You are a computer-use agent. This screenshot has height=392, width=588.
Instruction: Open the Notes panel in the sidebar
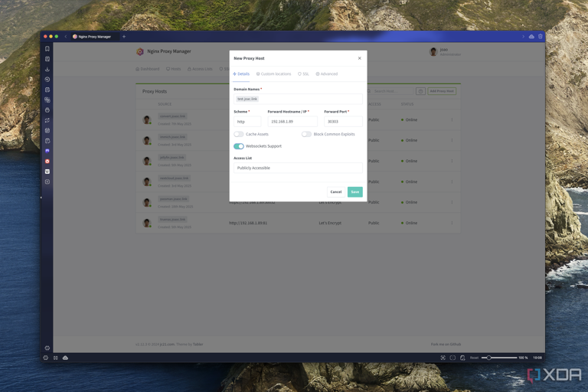click(47, 90)
